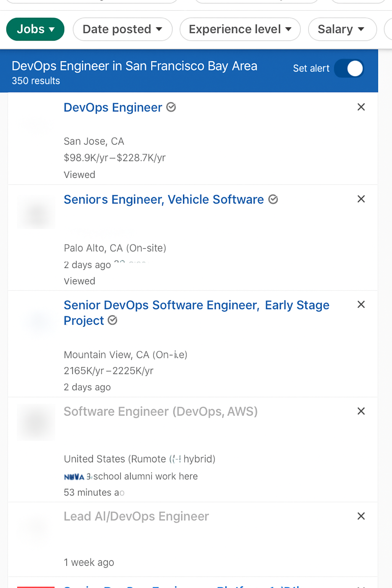
Task: Click the verified badge next to DevOps Engineer
Action: pos(171,108)
